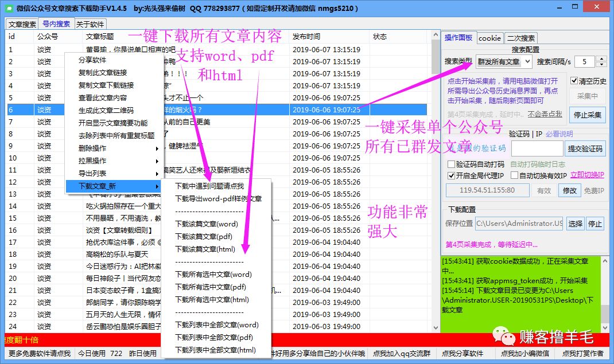Viewport: 614px width, 364px height.
Task: Click 点我加入qq交流群
Action: tap(401, 354)
